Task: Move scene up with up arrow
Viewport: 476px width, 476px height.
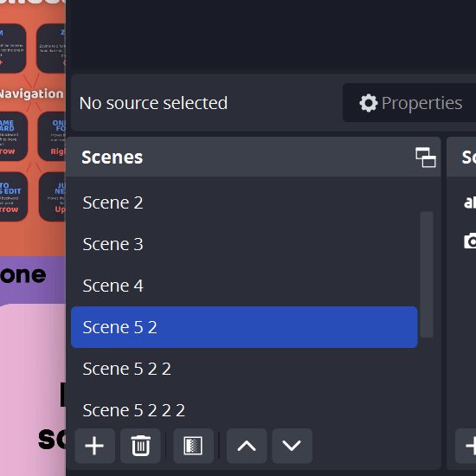Action: click(x=247, y=446)
